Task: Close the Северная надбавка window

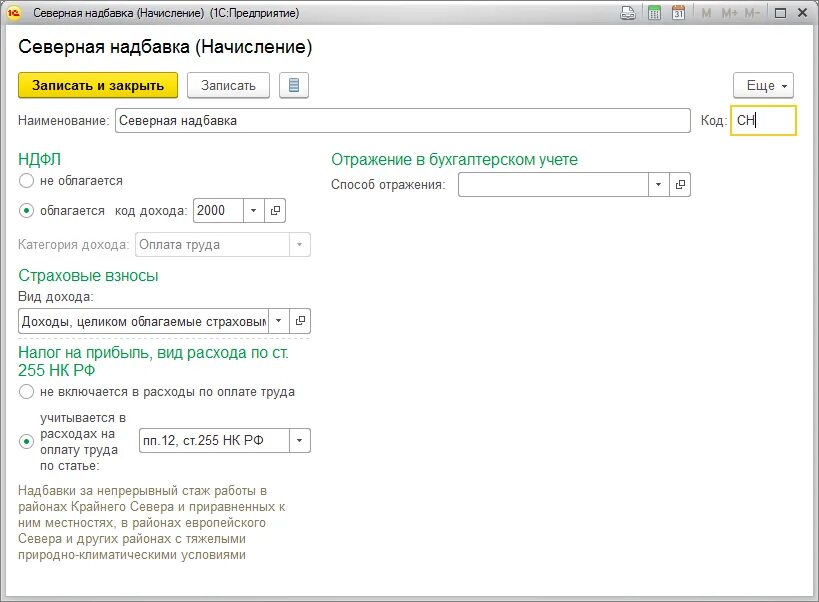Action: click(803, 13)
